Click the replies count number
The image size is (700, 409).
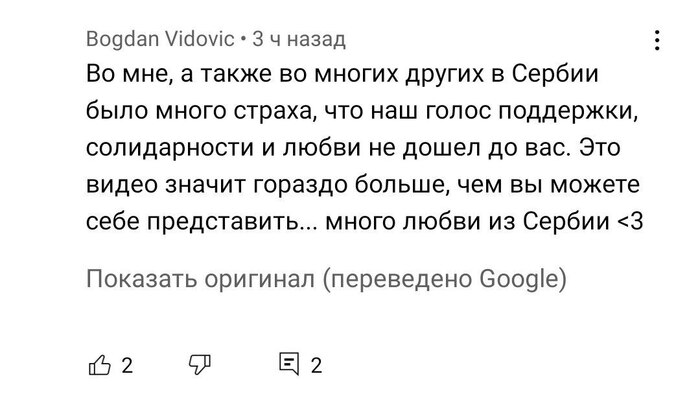[316, 366]
